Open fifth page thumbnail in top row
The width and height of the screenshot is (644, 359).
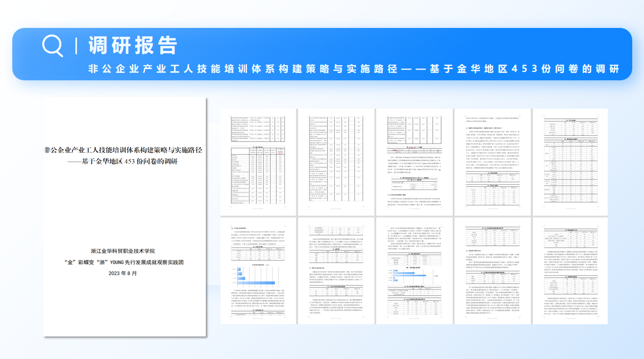(x=570, y=161)
